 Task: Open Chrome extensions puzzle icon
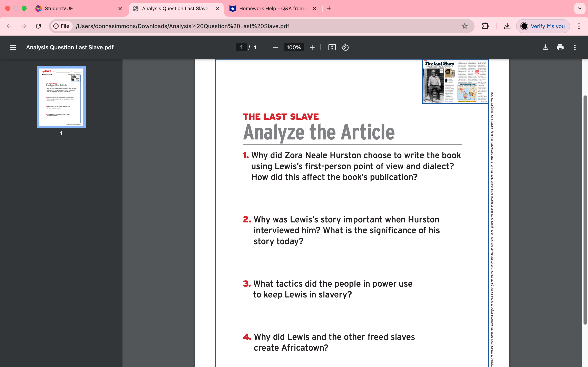(485, 26)
